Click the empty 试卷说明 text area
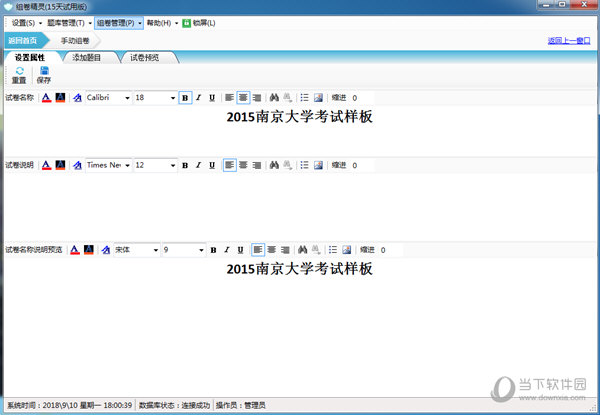The width and height of the screenshot is (600, 415). coord(300,207)
